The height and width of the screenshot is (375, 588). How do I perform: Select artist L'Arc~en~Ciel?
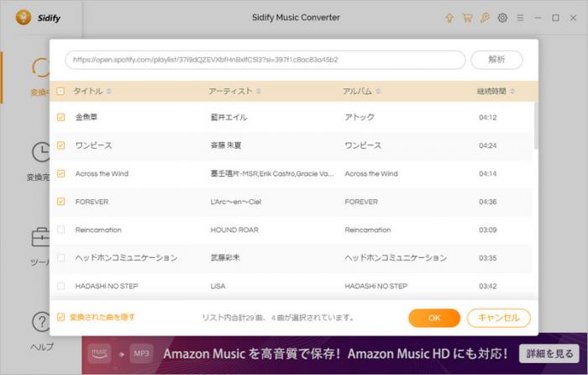[236, 202]
